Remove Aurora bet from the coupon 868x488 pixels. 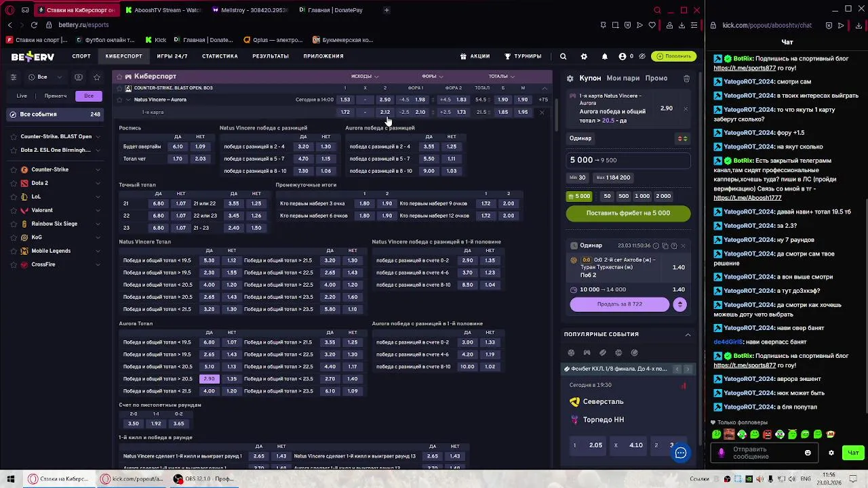coord(686,108)
